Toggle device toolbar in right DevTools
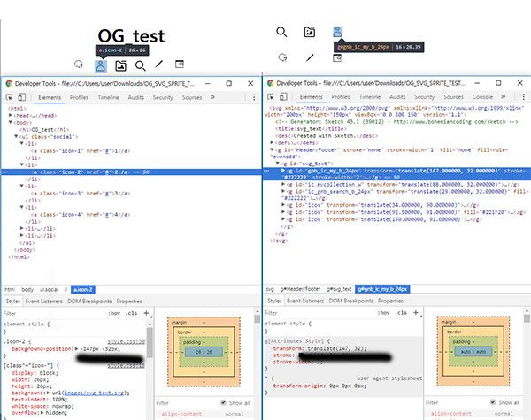 (283, 96)
